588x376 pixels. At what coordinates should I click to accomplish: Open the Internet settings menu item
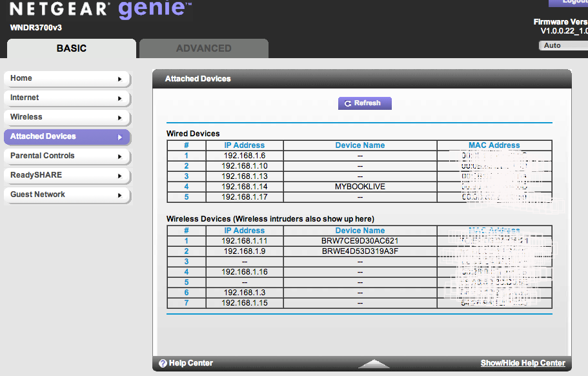point(67,98)
